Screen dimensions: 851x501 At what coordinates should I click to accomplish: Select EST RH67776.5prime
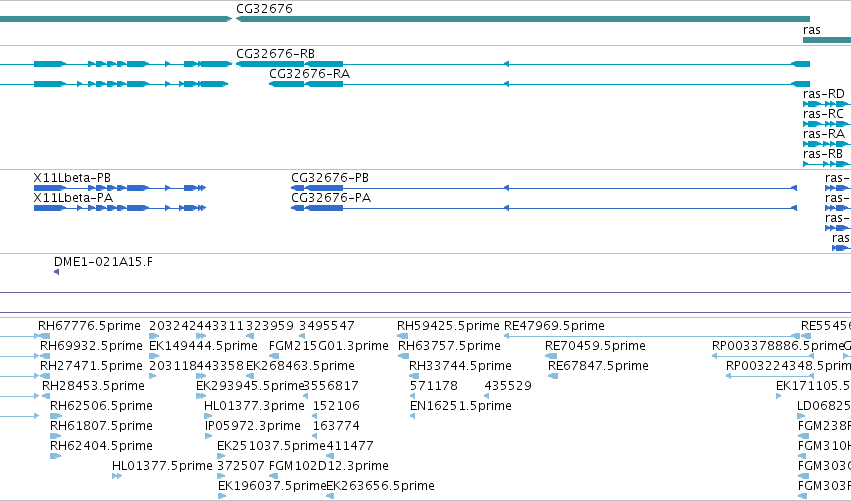89,326
